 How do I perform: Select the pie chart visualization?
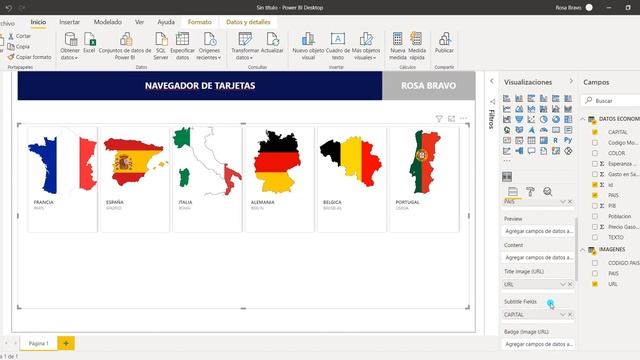coord(543,120)
